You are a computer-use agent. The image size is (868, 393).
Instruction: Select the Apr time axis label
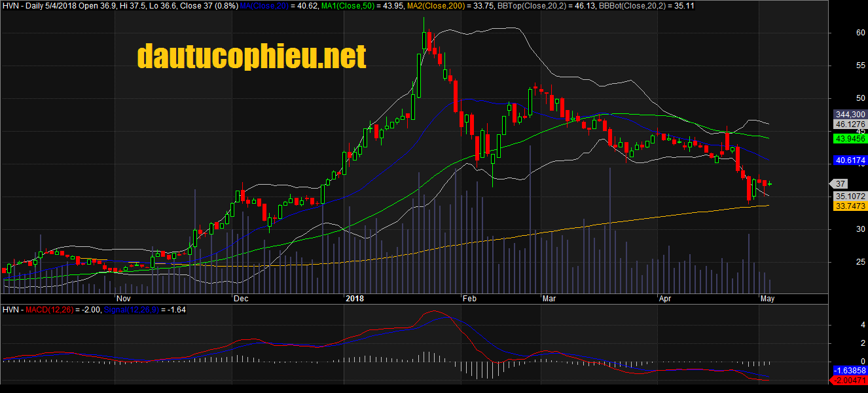[x=665, y=298]
